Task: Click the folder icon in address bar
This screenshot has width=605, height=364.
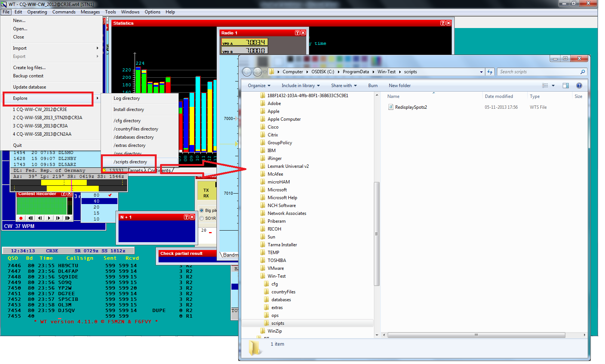Action: 272,72
